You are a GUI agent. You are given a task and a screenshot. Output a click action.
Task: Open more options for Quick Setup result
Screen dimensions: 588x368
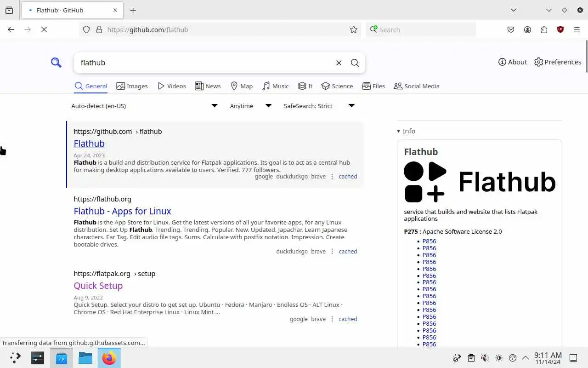[332, 319]
